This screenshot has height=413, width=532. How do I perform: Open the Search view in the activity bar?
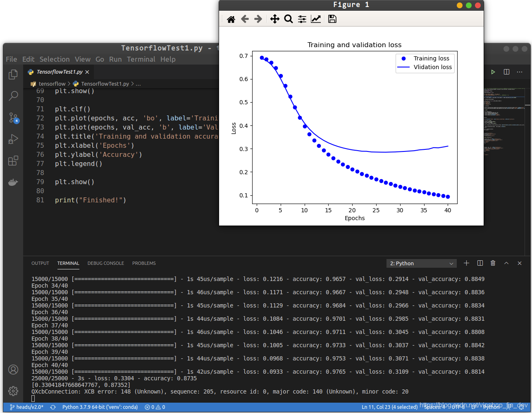13,96
